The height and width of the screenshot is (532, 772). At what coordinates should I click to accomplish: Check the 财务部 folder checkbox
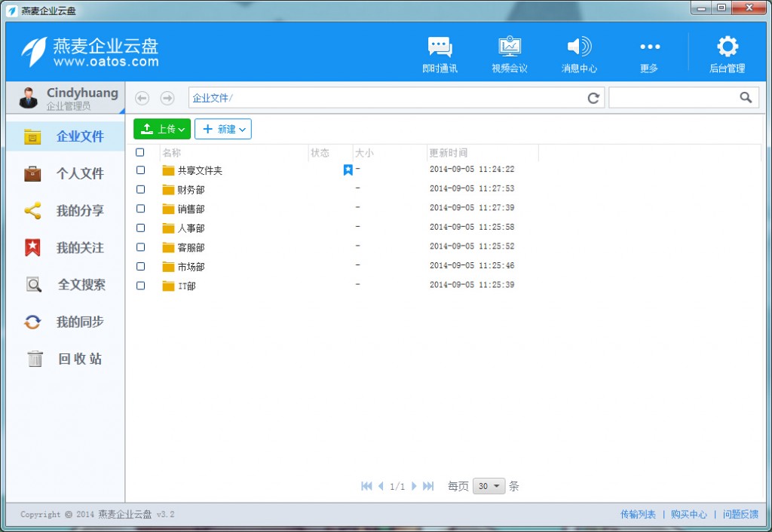coord(140,189)
